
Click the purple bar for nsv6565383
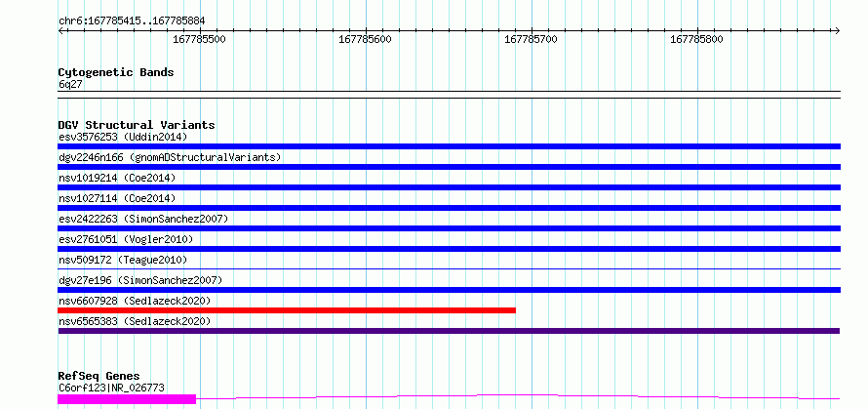click(449, 331)
